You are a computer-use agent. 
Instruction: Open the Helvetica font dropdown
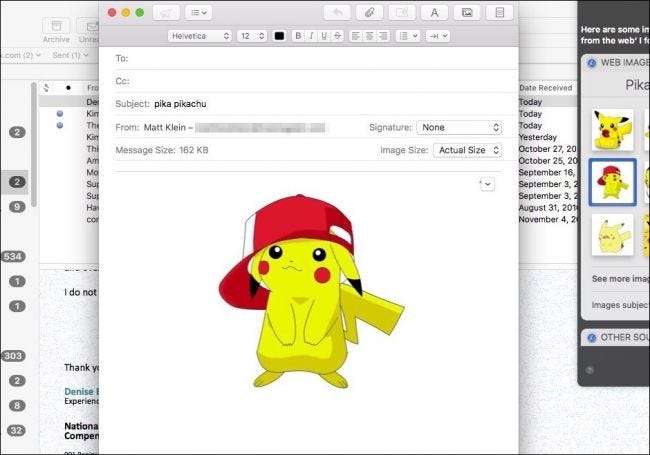coord(200,36)
